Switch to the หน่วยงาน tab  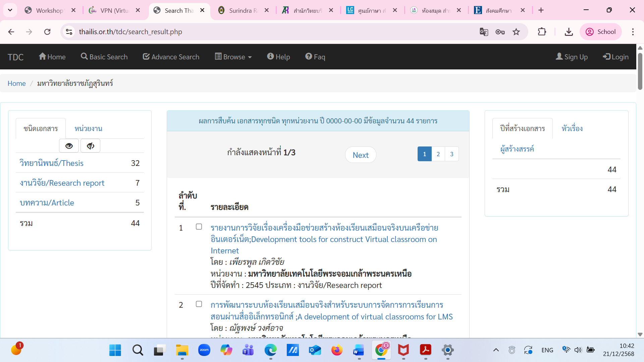coord(88,129)
